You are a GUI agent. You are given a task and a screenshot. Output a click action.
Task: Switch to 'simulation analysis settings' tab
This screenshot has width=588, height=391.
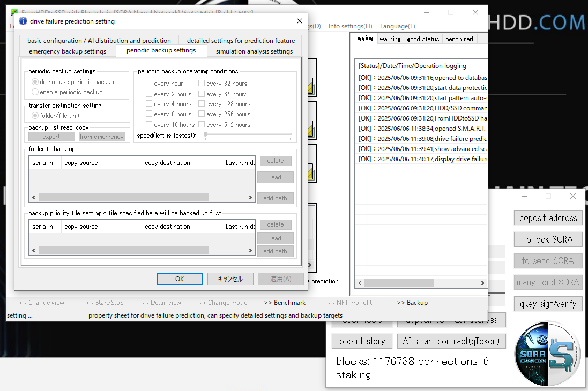tap(254, 51)
